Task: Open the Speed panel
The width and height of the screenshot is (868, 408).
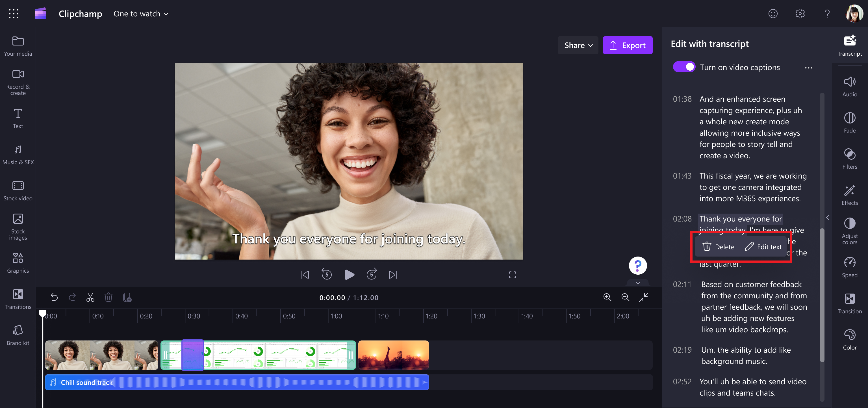Action: [x=849, y=266]
